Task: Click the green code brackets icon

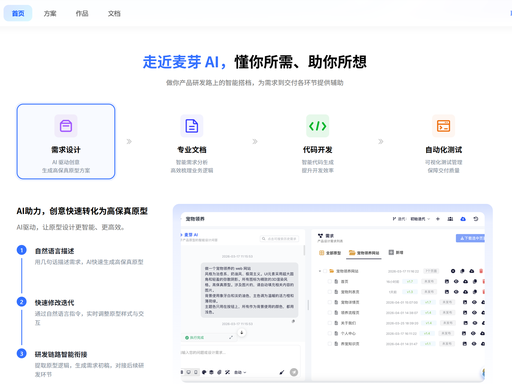Action: point(318,126)
